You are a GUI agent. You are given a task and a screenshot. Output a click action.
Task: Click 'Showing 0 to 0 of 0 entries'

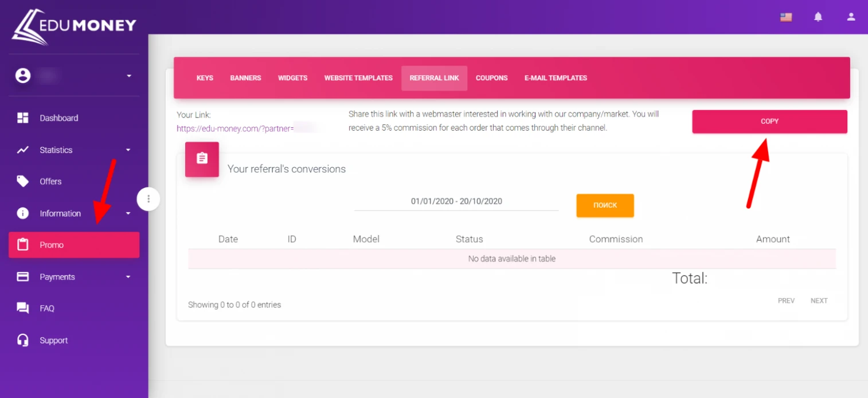(x=234, y=305)
